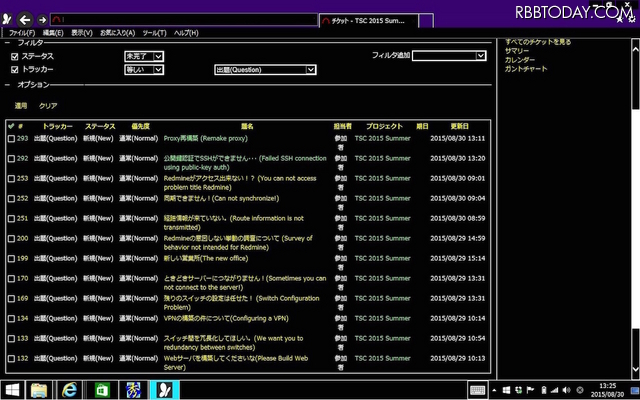Open the お気に入り(A) menu
The width and height of the screenshot is (640, 400).
coord(118,33)
